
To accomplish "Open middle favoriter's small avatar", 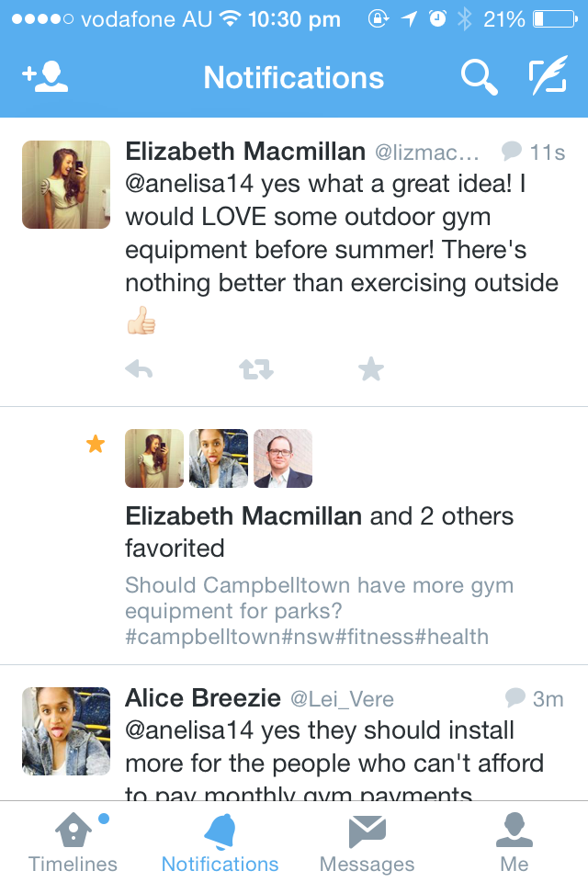I will pyautogui.click(x=219, y=458).
